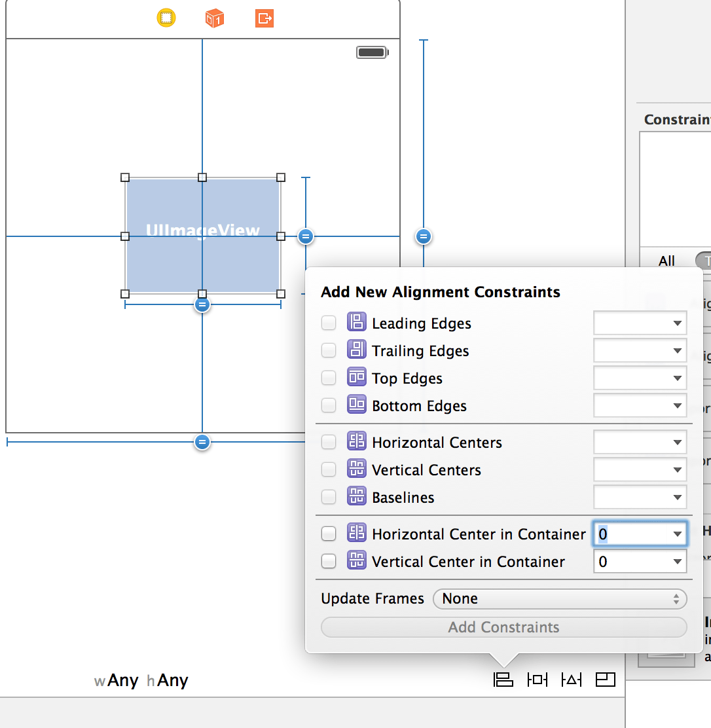Image resolution: width=711 pixels, height=728 pixels.
Task: Select the Align tool in the canvas toolbar
Action: 503,680
